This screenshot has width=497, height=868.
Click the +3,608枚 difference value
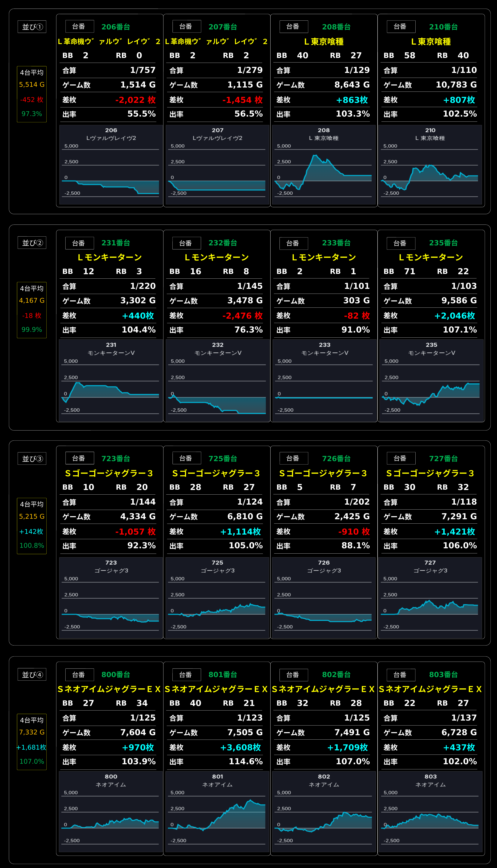[241, 747]
